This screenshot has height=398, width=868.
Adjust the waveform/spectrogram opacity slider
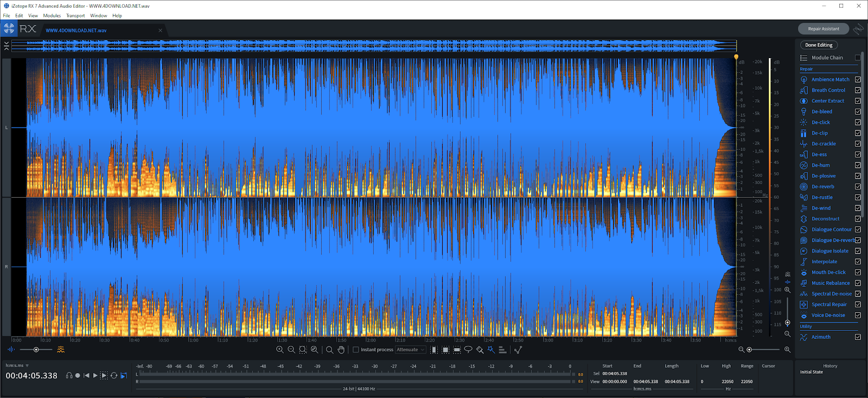coord(36,350)
